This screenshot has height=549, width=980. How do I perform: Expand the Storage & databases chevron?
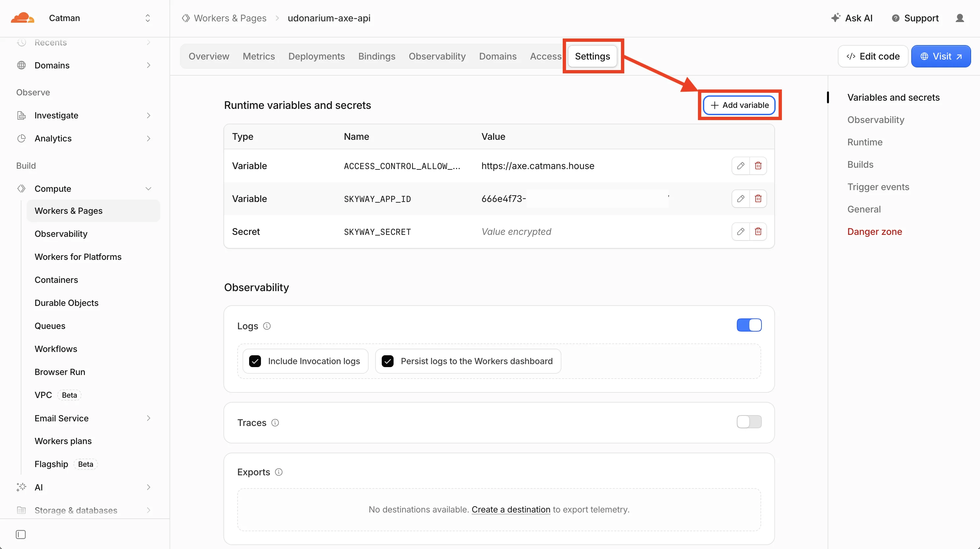[148, 510]
